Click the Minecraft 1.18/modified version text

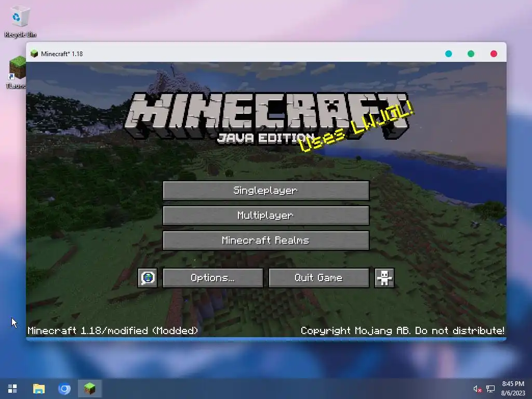point(113,330)
